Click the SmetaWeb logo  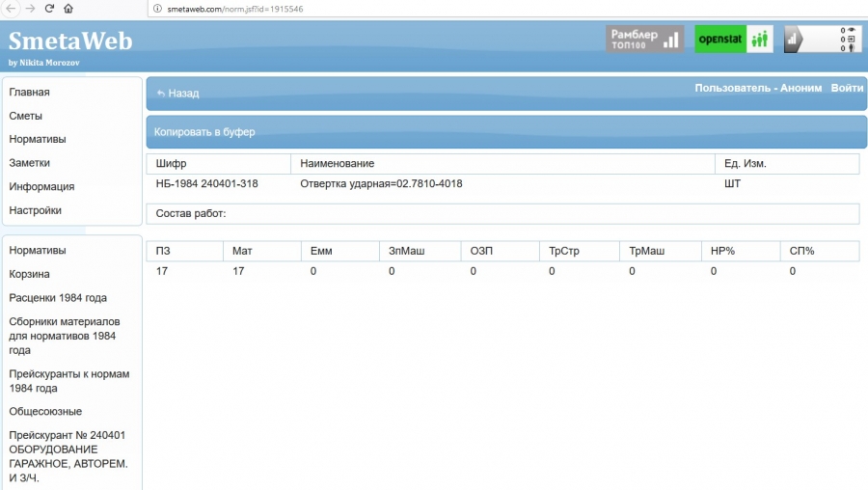click(70, 41)
